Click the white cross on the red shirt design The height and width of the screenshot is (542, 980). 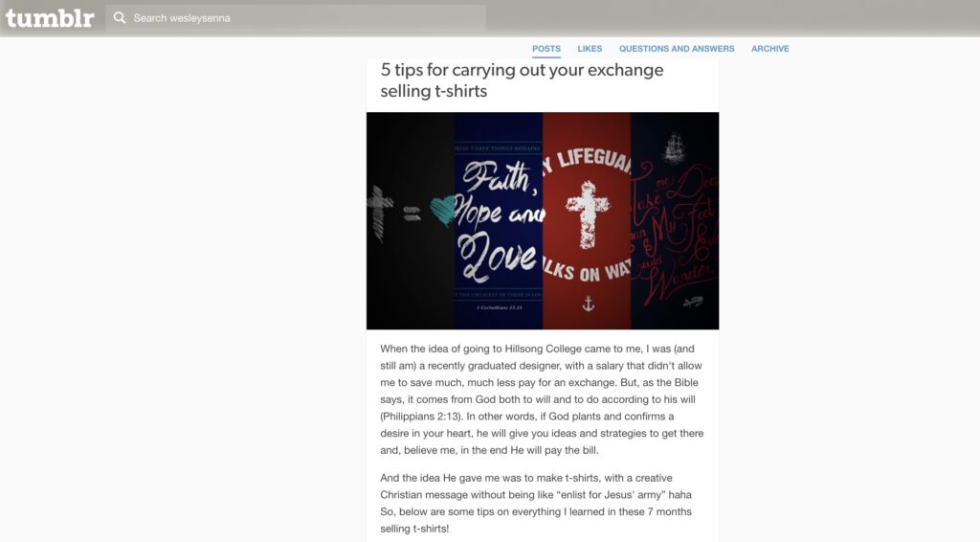[587, 215]
